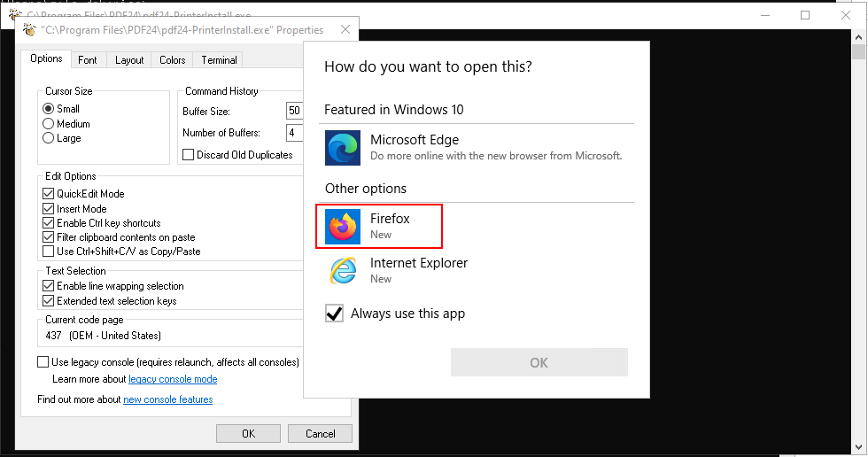Click Cancel in the Properties dialog
Screen dimensions: 868x457
(x=320, y=434)
